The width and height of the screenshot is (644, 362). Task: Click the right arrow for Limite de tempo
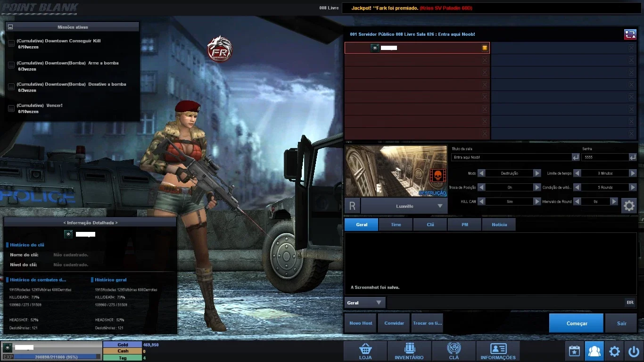coord(633,173)
